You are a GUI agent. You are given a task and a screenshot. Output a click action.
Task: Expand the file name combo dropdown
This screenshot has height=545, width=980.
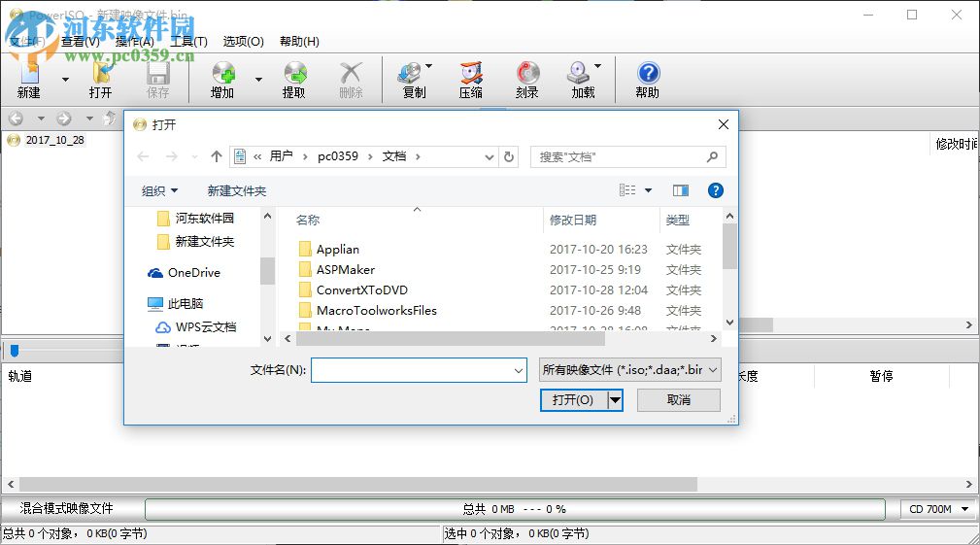click(x=518, y=370)
